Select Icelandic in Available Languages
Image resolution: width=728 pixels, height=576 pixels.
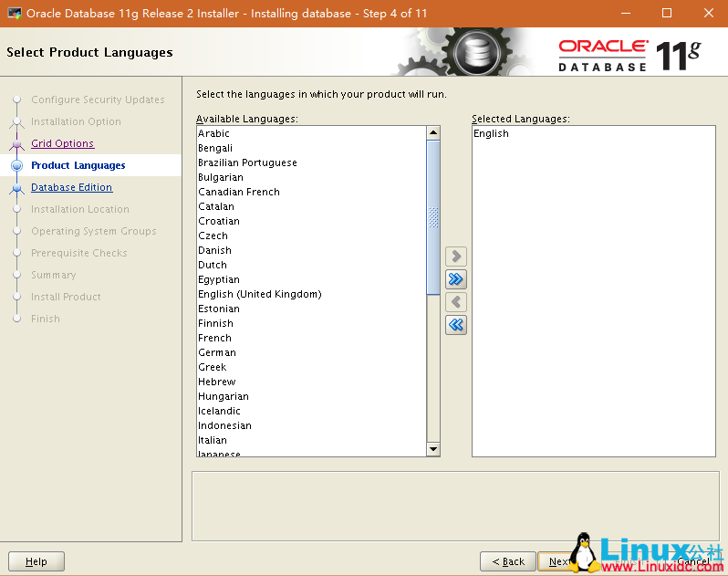[x=311, y=411]
